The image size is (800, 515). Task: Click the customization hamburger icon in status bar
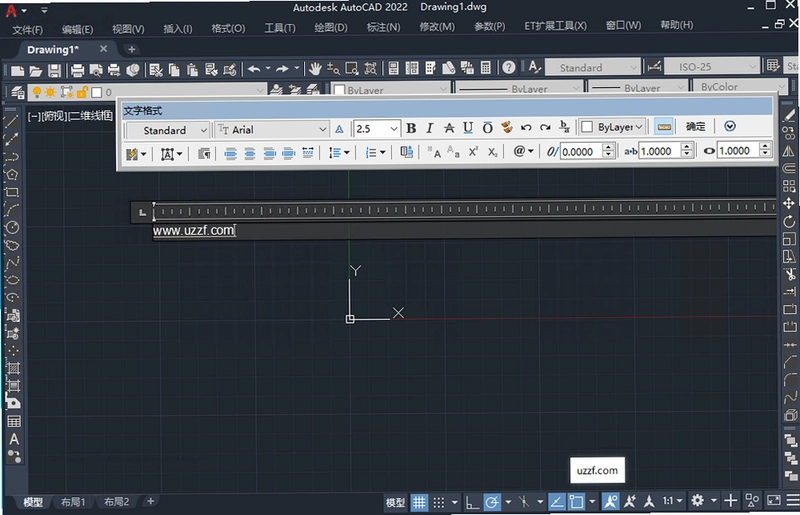tap(793, 500)
